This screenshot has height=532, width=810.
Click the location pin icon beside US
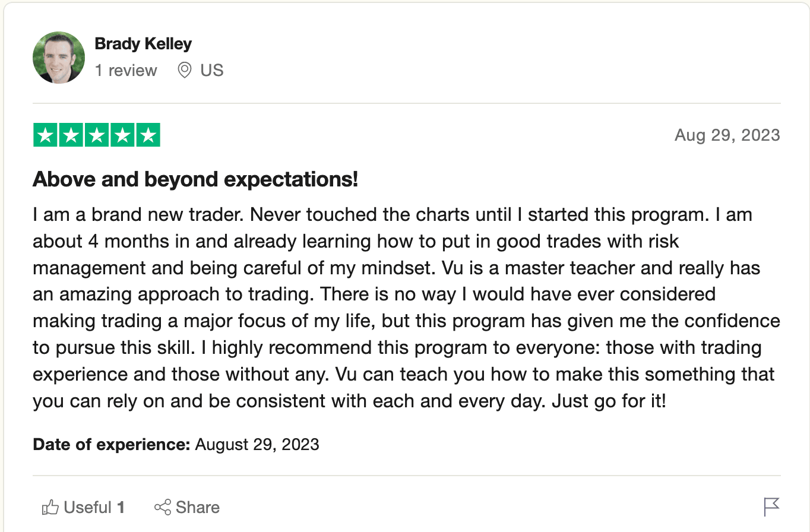point(185,71)
